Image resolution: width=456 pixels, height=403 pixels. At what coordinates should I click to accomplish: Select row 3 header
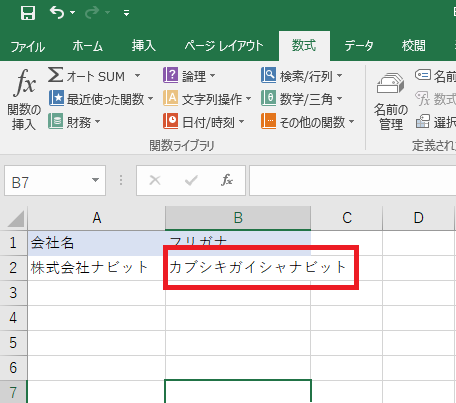13,293
